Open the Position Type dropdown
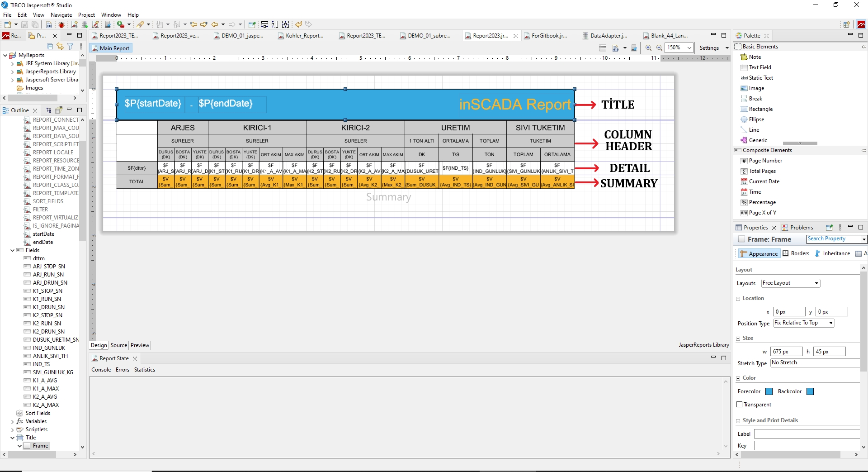868x472 pixels. coord(830,323)
